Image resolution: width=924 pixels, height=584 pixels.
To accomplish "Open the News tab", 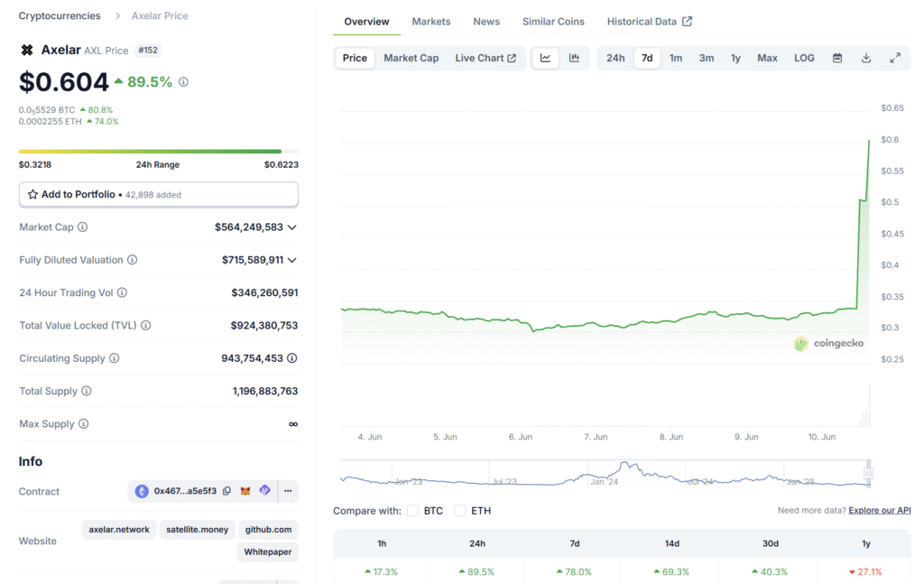I will coord(486,22).
